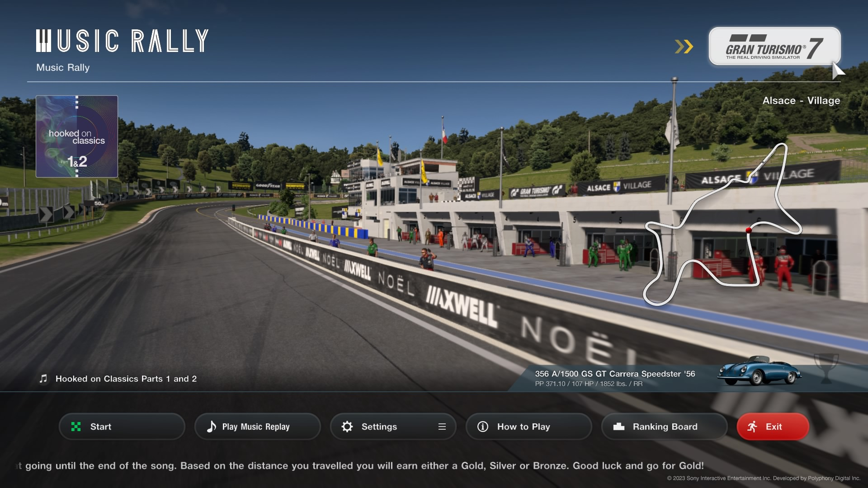Click the yellow double-chevron arrows
The width and height of the screenshot is (868, 488).
[684, 47]
